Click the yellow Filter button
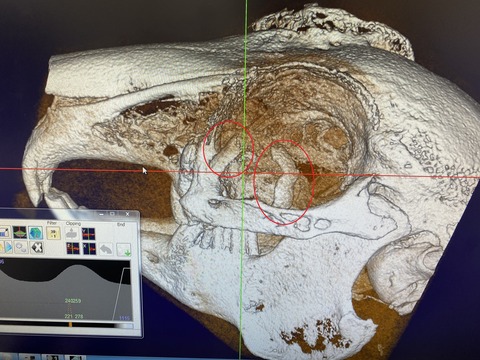The width and height of the screenshot is (480, 360). (x=53, y=233)
